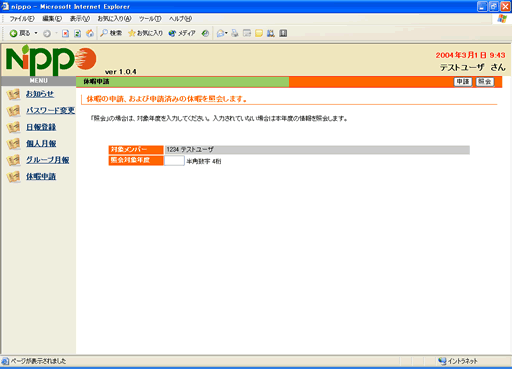Open the 個人月報 link
The width and height of the screenshot is (512, 369).
coord(41,143)
